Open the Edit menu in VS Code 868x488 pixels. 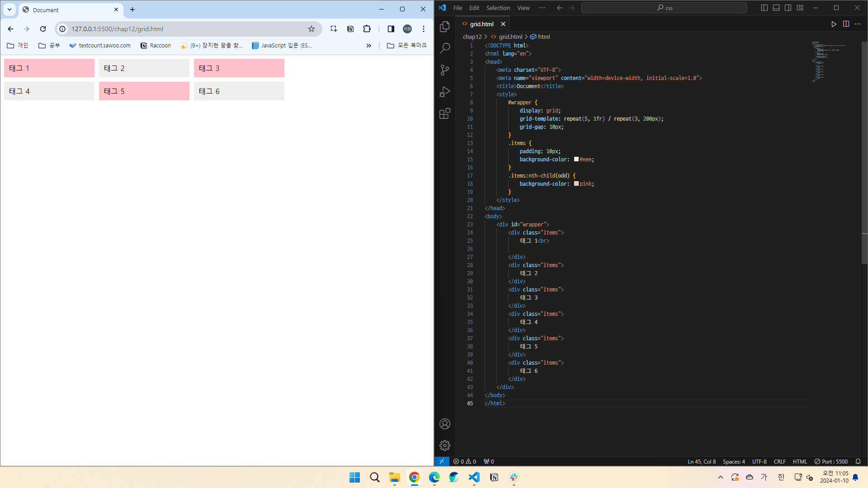point(474,8)
